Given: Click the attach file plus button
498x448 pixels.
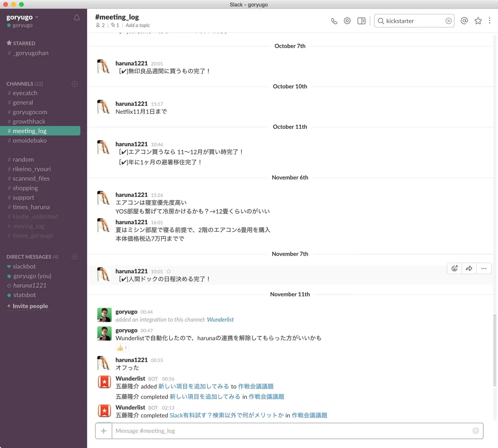Looking at the screenshot, I should pos(104,431).
